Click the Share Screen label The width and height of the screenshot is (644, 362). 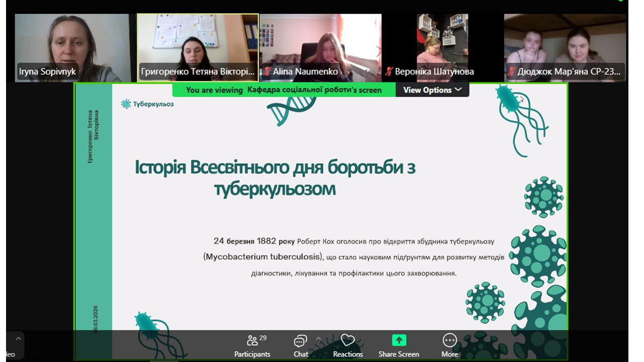398,354
